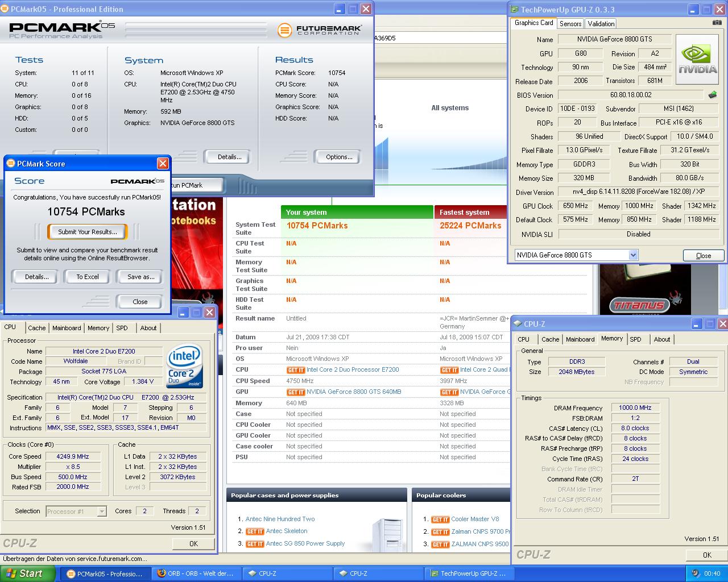
Task: Open Cache tab in CPU-Z processor window
Action: coord(37,328)
